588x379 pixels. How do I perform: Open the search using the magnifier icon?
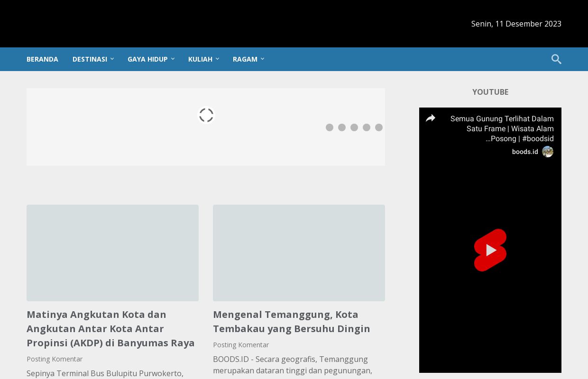click(x=556, y=59)
